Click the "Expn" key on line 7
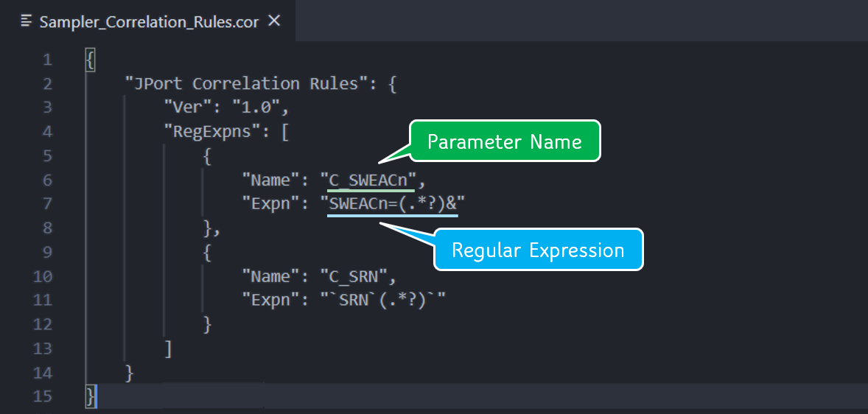This screenshot has height=414, width=868. coord(270,204)
